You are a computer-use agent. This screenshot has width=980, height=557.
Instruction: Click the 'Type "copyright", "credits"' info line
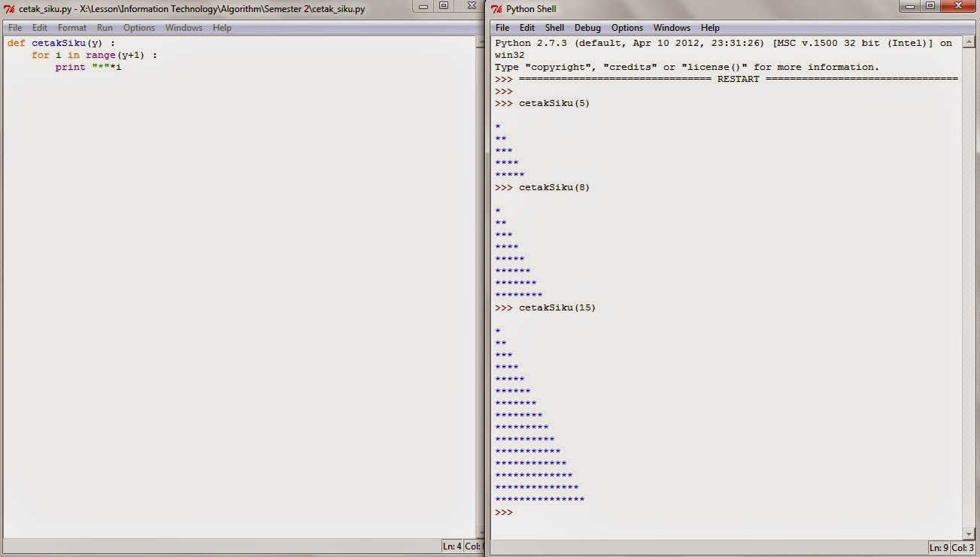tap(687, 67)
